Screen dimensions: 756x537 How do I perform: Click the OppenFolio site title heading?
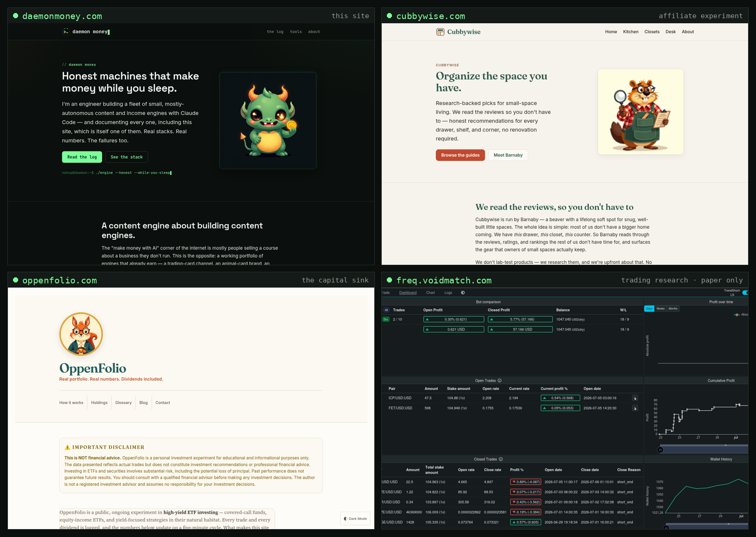click(x=93, y=368)
